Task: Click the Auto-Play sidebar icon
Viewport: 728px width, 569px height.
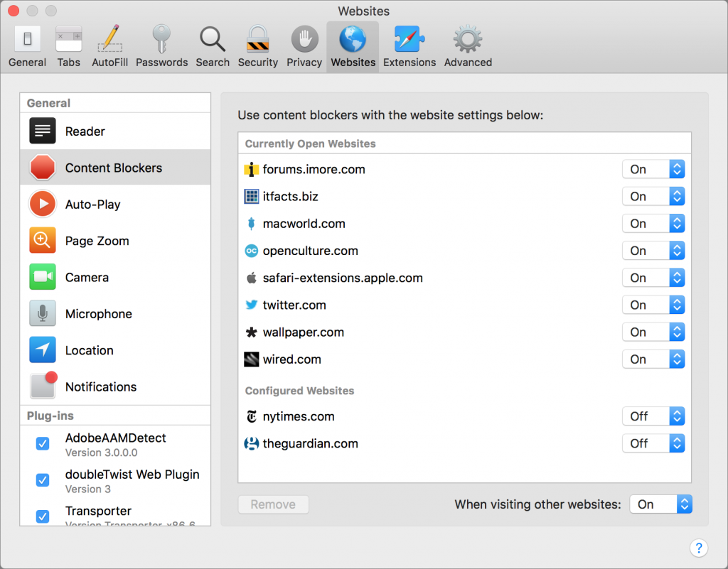Action: (43, 204)
